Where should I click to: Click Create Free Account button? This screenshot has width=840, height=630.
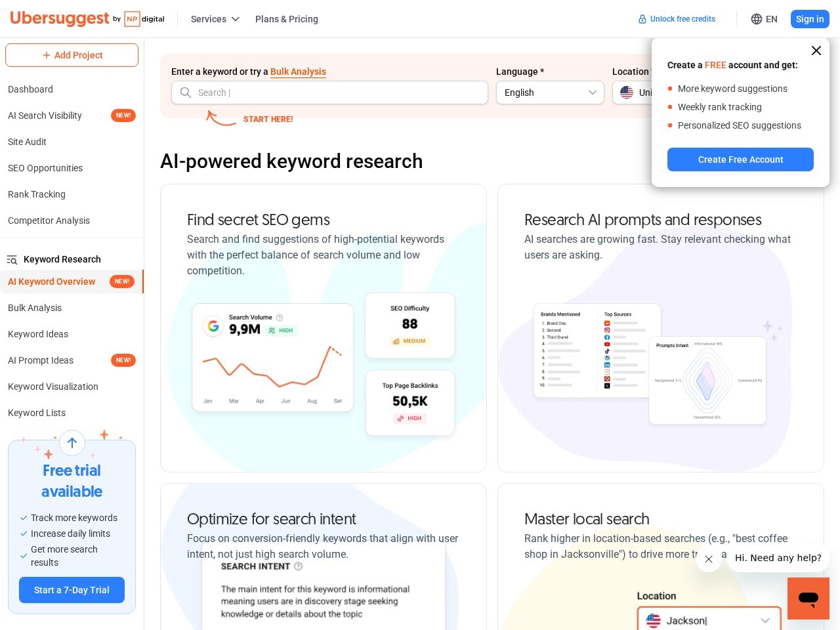point(740,159)
